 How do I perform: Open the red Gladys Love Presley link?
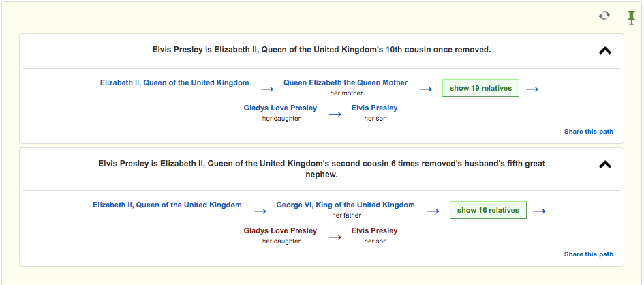(280, 230)
